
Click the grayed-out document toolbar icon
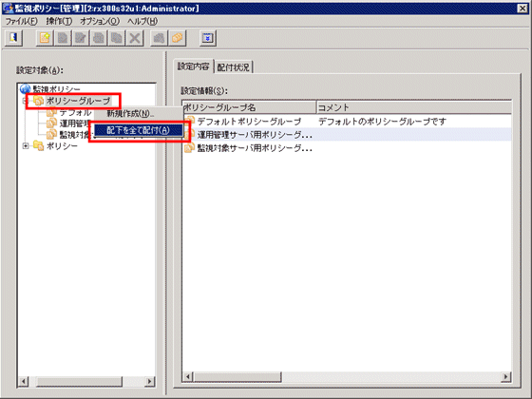click(x=63, y=38)
